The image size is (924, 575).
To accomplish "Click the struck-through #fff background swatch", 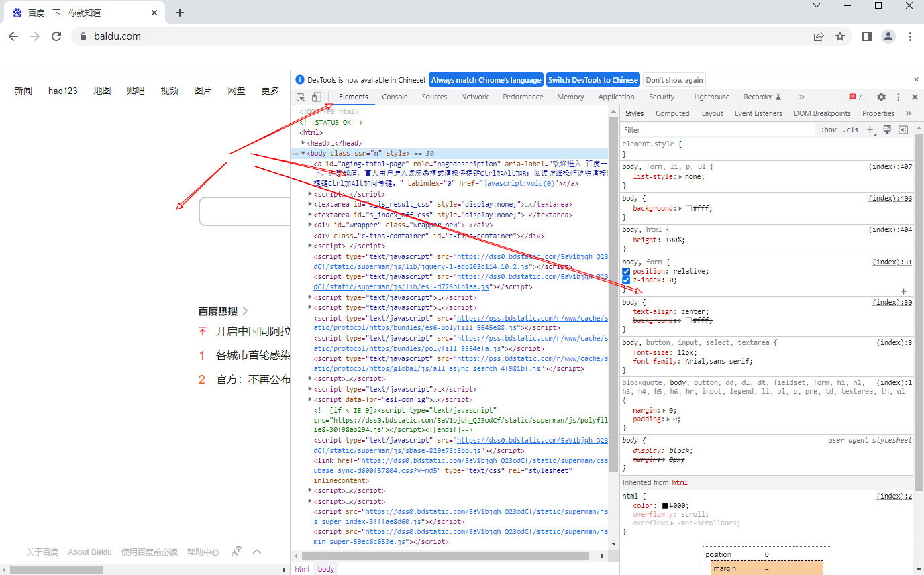I will pos(688,321).
